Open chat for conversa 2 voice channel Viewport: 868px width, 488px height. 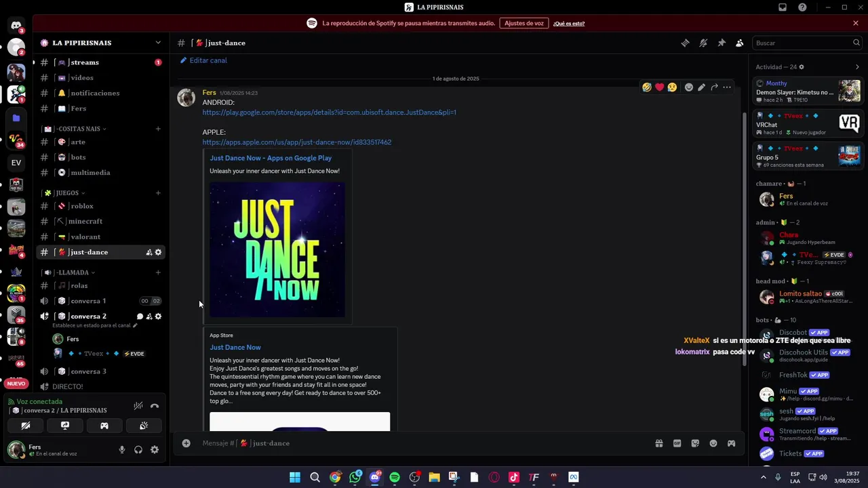tap(140, 317)
